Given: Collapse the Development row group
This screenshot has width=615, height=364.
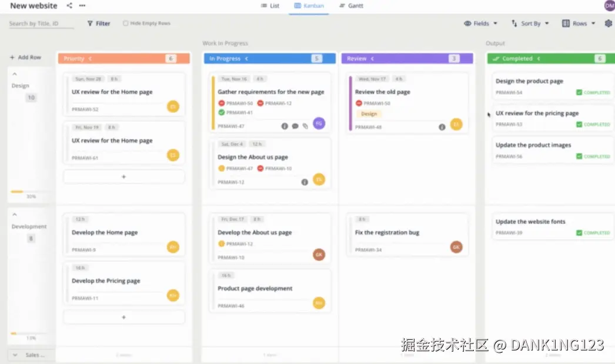Looking at the screenshot, I should pyautogui.click(x=14, y=215).
